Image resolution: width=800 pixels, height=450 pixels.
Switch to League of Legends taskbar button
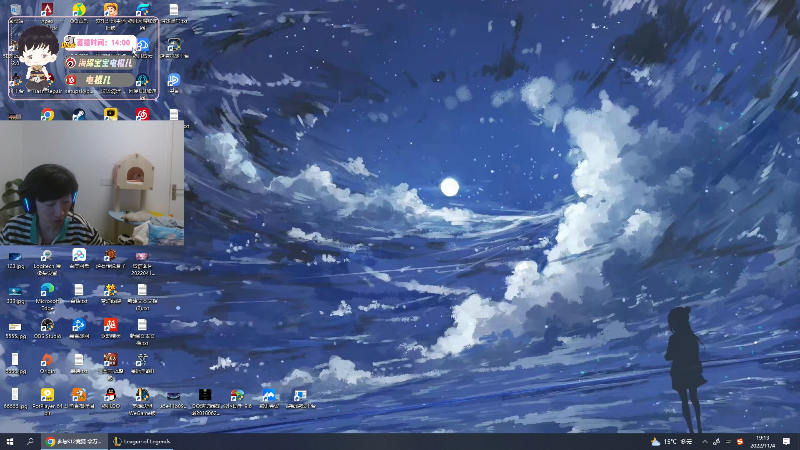point(142,441)
